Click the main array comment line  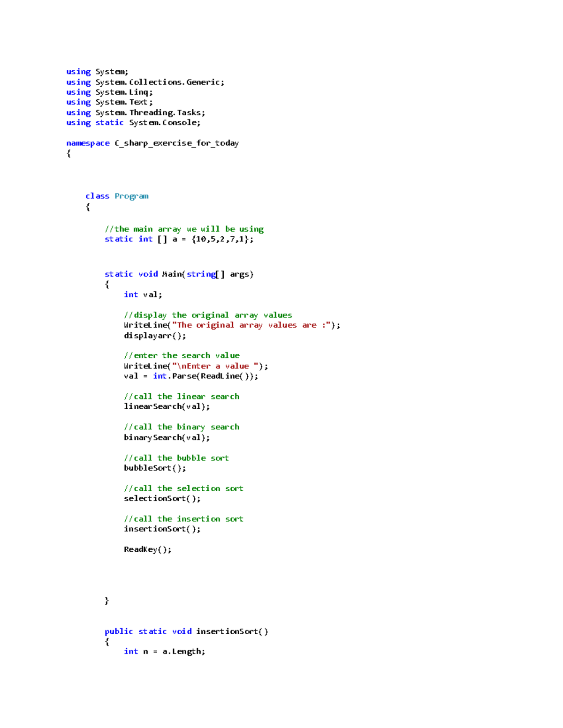click(x=183, y=229)
